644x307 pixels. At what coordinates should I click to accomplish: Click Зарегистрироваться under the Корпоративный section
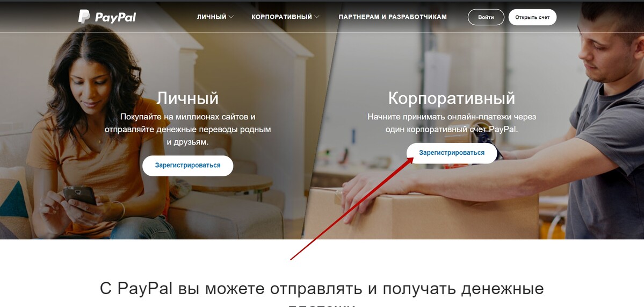(x=452, y=153)
